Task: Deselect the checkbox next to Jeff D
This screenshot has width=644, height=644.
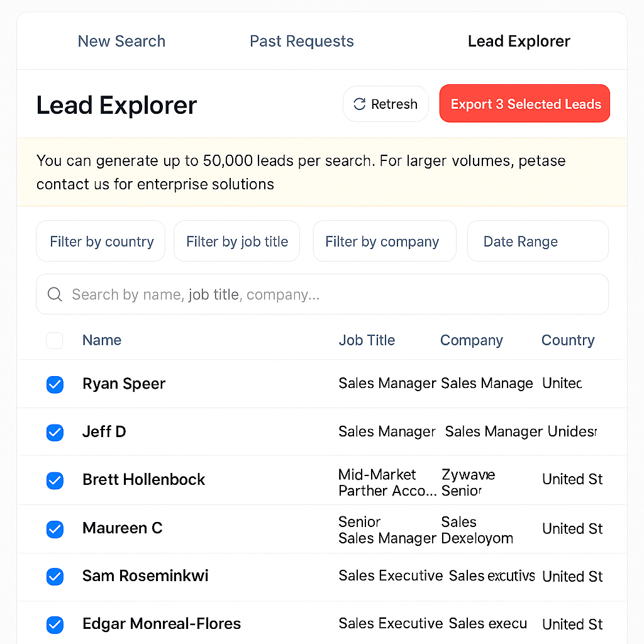Action: coord(55,433)
